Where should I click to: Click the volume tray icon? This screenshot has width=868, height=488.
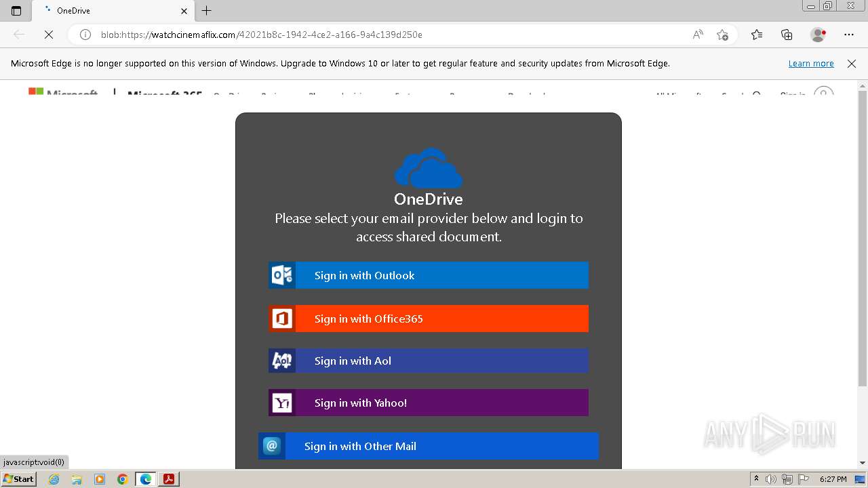771,479
